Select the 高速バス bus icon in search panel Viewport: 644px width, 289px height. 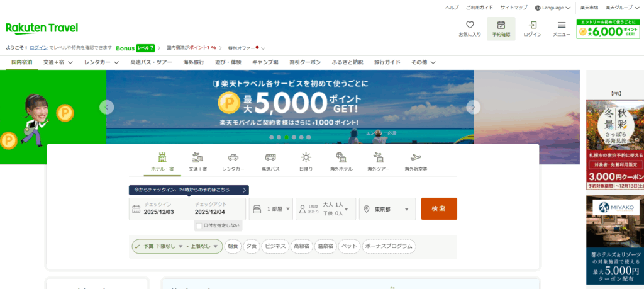(x=270, y=157)
